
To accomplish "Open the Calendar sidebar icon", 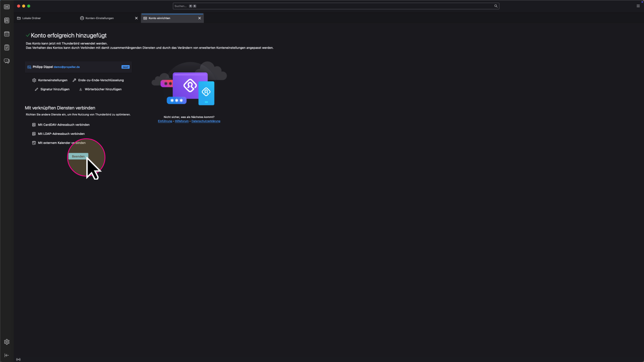I will point(7,34).
